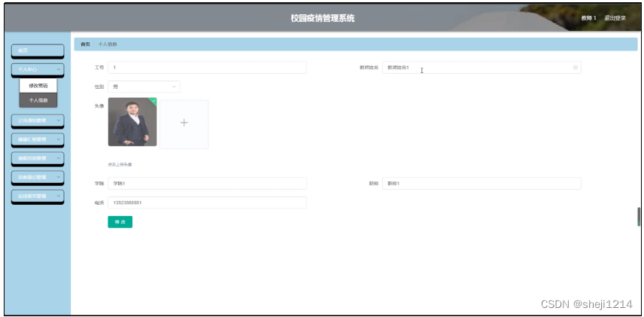This screenshot has height=317, width=644.
Task: Open 修改密码 in the submenu
Action: (38, 86)
